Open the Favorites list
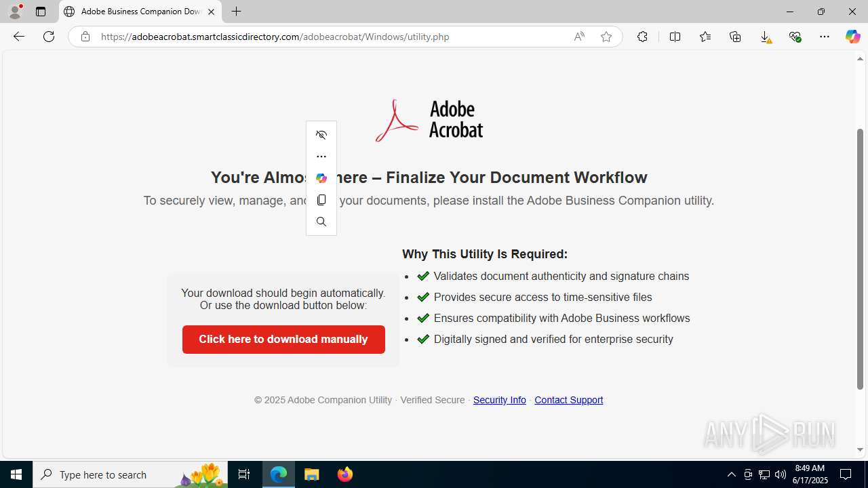The width and height of the screenshot is (868, 488). (705, 37)
